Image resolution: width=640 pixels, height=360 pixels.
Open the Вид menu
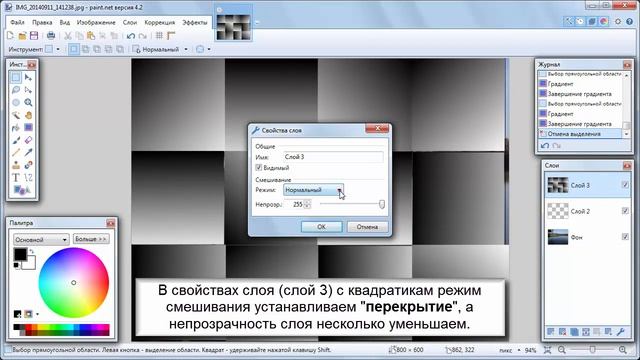pyautogui.click(x=64, y=22)
